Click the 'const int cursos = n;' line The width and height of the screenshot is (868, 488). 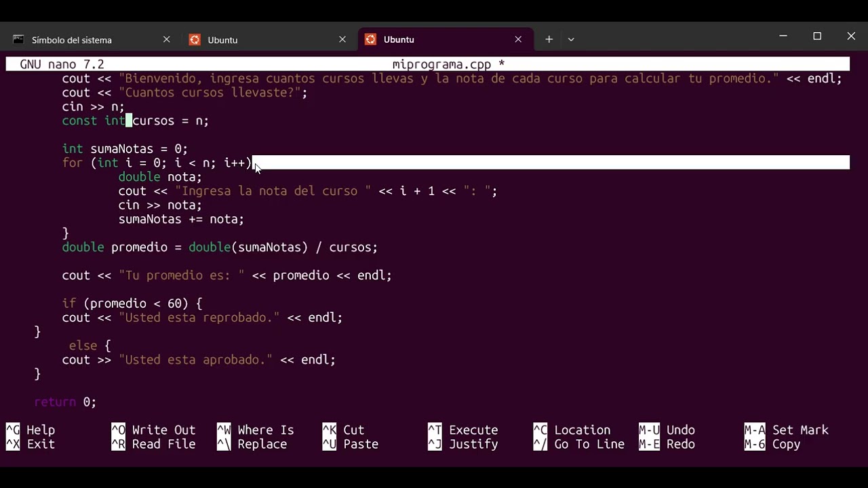coord(136,121)
